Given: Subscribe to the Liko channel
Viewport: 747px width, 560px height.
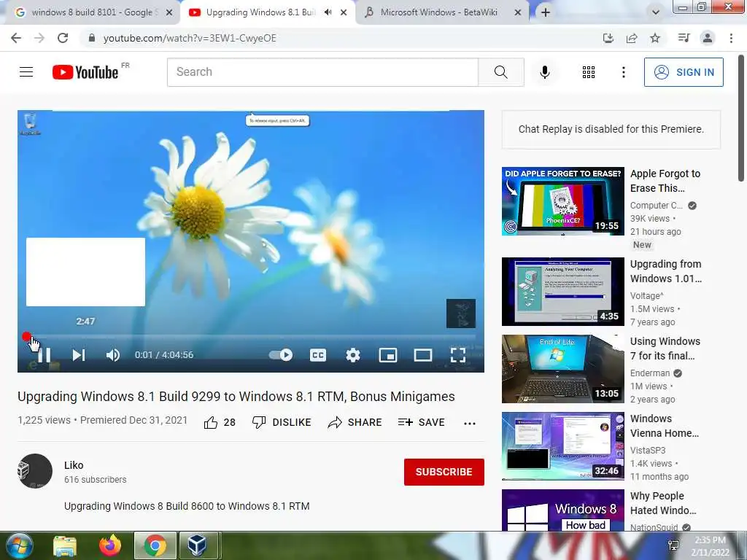Looking at the screenshot, I should pyautogui.click(x=444, y=472).
